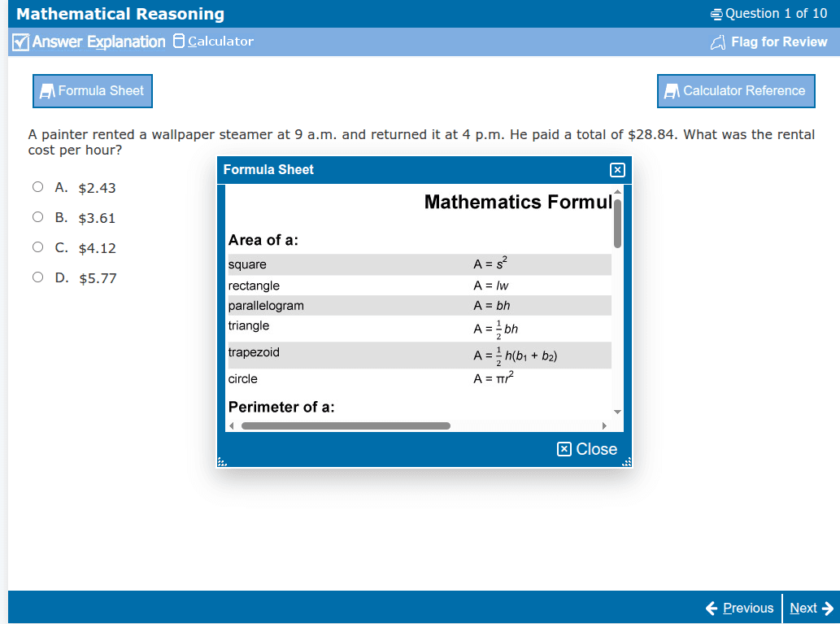Open the Answer Explanation checkmark icon
This screenshot has width=840, height=624.
click(22, 42)
